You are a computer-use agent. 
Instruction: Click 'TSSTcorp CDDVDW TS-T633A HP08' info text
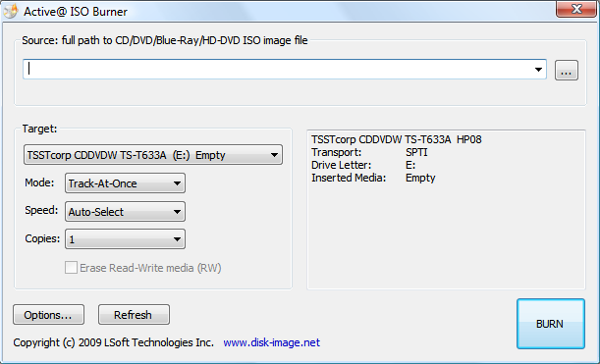click(x=397, y=139)
